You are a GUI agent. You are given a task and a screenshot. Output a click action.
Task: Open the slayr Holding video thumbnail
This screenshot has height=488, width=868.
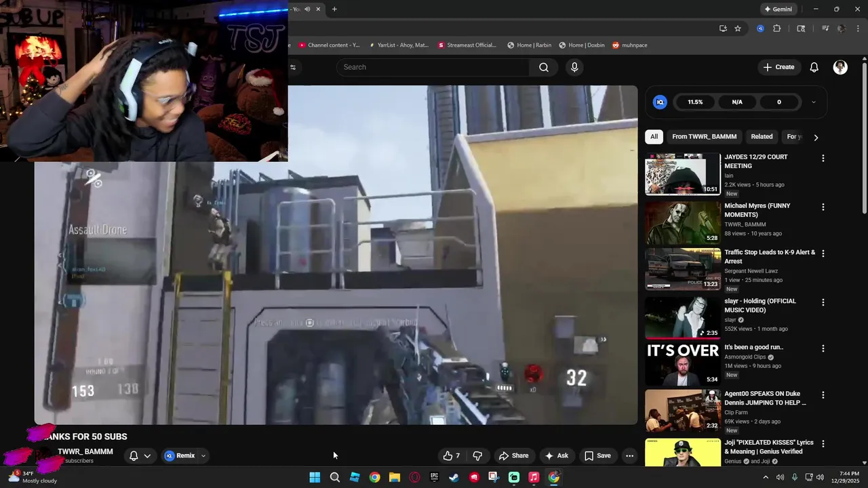pos(683,318)
